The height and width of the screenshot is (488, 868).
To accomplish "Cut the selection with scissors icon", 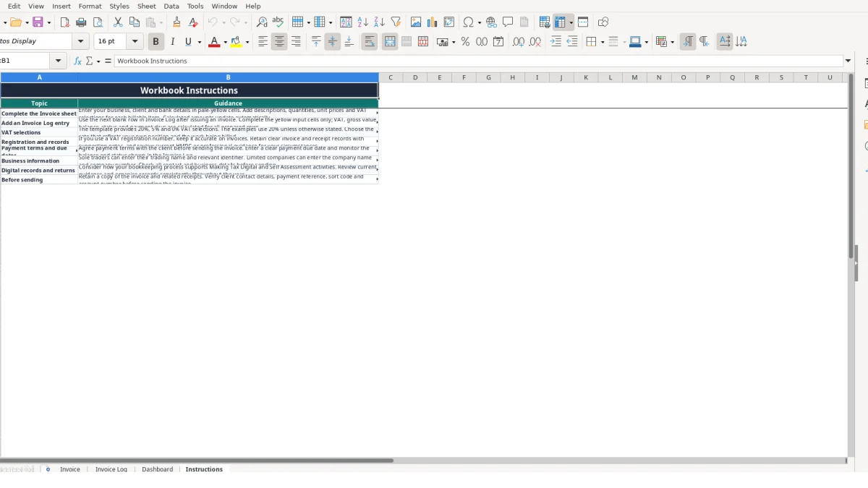I will point(118,22).
